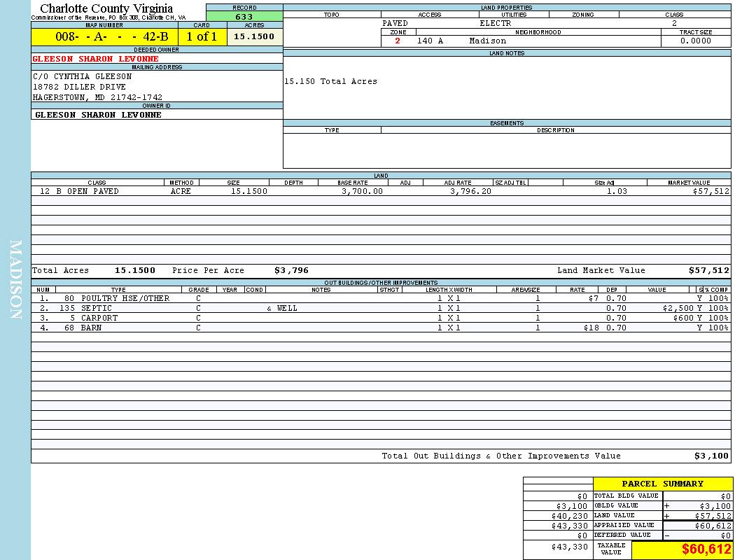Viewport: 735px width, 560px height.
Task: Select the red deeded owner name Gleeson Sharon Levonne
Action: click(96, 59)
